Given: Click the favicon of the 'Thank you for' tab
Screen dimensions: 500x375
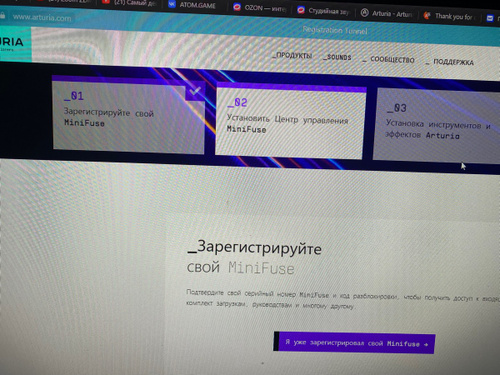Looking at the screenshot, I should (x=427, y=15).
